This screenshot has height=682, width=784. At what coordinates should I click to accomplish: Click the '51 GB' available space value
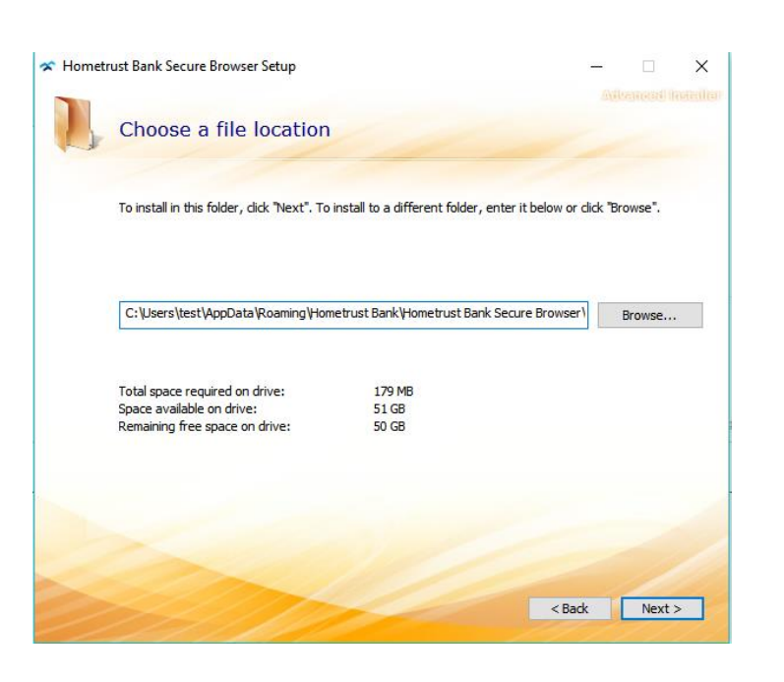390,408
